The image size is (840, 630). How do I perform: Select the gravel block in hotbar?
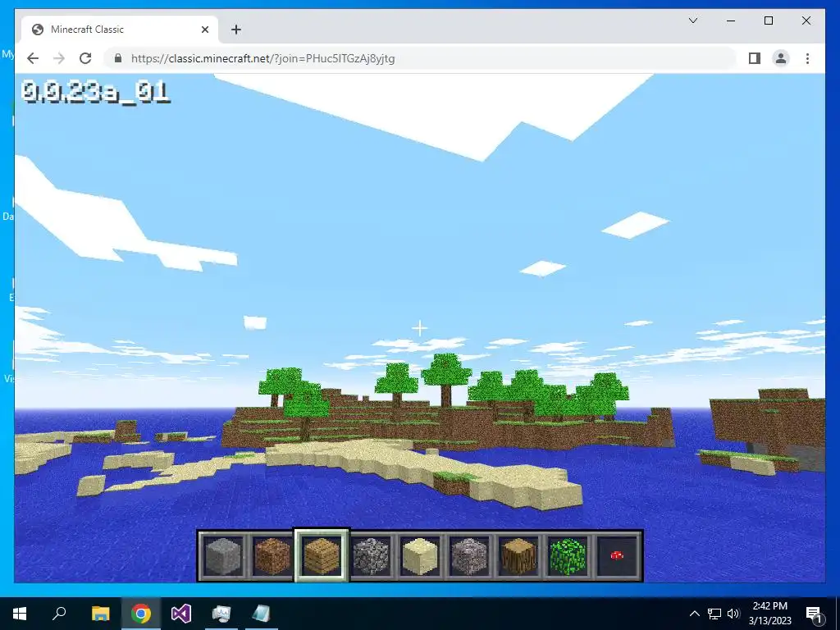coord(468,556)
